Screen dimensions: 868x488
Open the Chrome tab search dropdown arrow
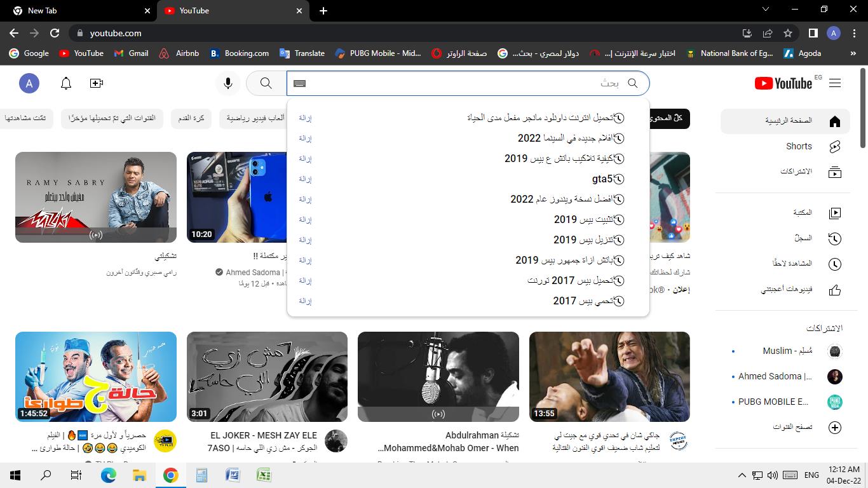coord(765,10)
